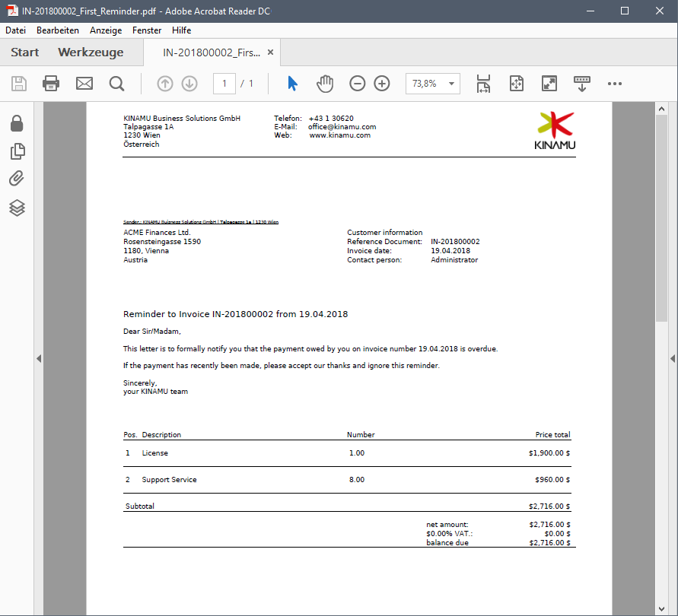
Task: Open the Bearbeiten menu
Action: (x=58, y=30)
